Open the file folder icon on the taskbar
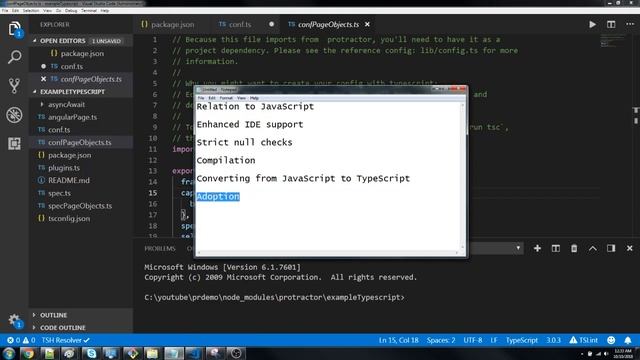The height and width of the screenshot is (360, 640). pos(152,353)
